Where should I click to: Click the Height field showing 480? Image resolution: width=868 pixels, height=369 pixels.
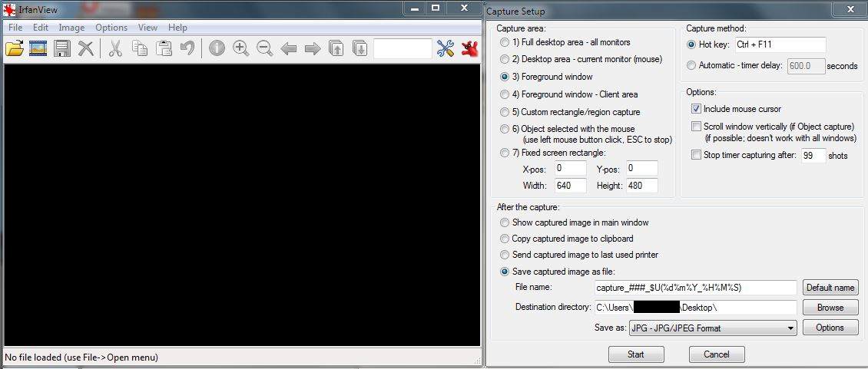(x=642, y=186)
